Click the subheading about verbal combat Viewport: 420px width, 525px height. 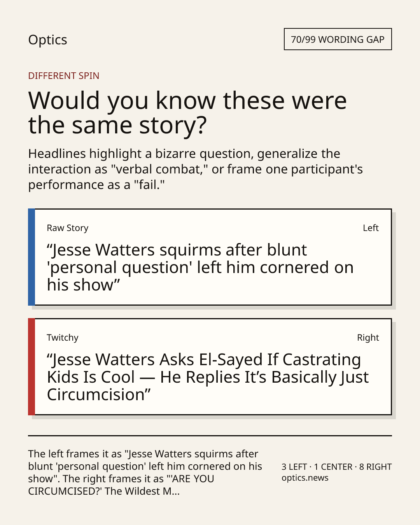click(x=195, y=169)
